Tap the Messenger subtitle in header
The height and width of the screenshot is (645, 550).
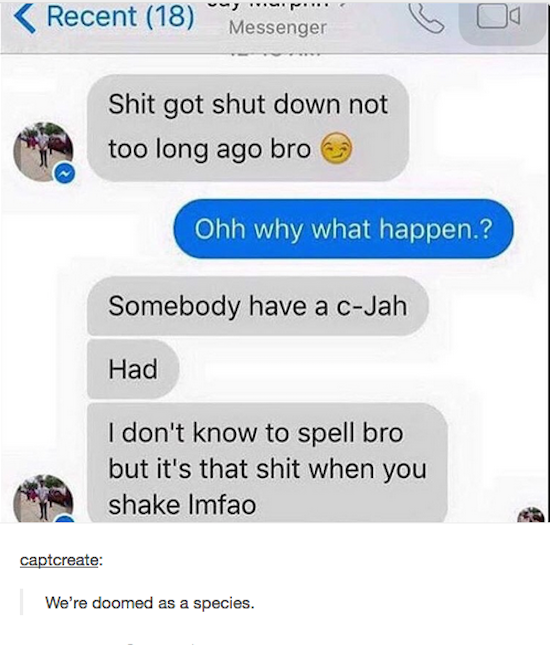pyautogui.click(x=278, y=28)
